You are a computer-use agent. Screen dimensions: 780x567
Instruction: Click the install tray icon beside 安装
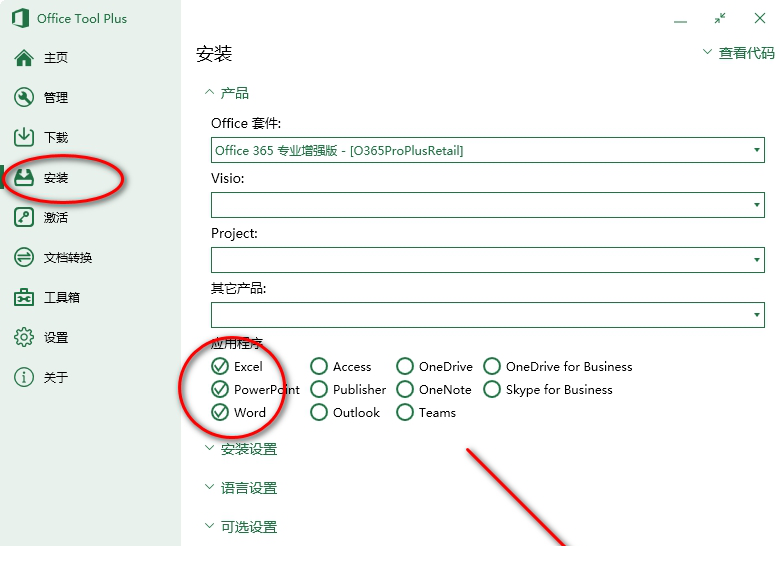click(24, 177)
